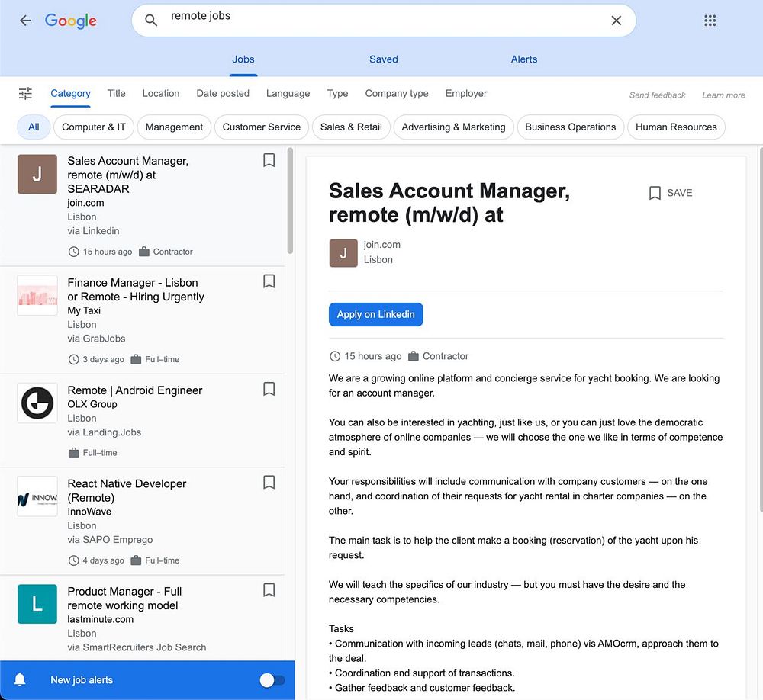The image size is (763, 700).
Task: Select the Type filter tab
Action: pyautogui.click(x=338, y=93)
